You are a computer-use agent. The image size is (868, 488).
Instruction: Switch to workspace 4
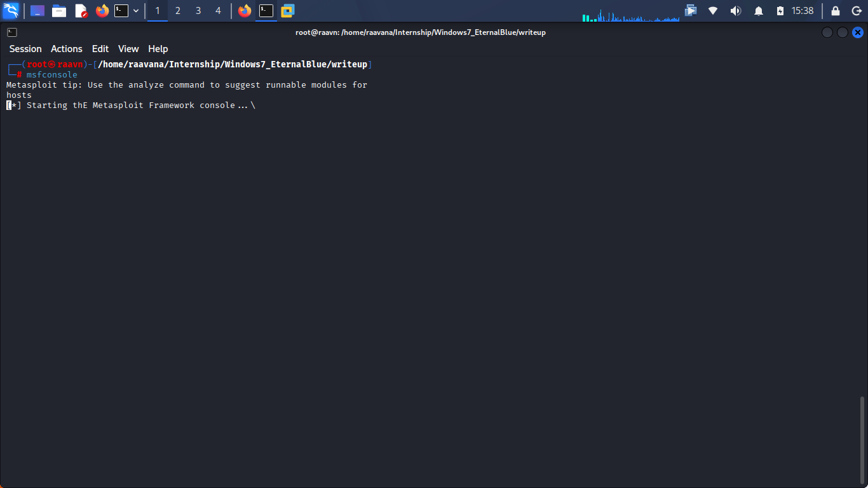[219, 11]
